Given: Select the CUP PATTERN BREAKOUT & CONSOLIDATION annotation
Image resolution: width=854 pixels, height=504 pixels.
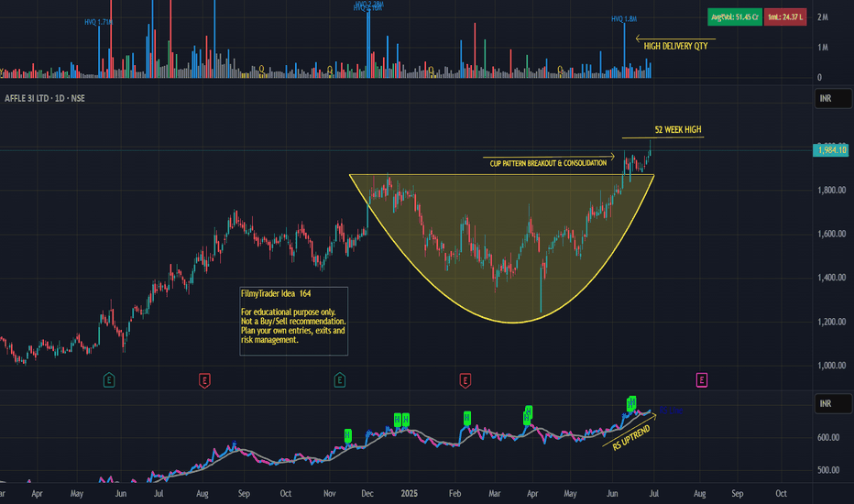Looking at the screenshot, I should coord(548,163).
